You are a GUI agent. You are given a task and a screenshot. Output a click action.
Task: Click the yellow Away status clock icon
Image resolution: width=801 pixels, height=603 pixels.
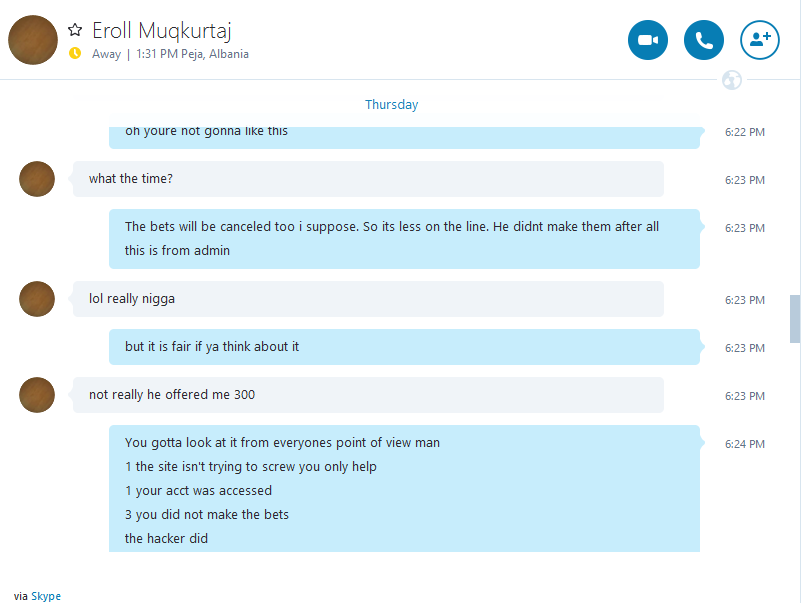[x=75, y=53]
